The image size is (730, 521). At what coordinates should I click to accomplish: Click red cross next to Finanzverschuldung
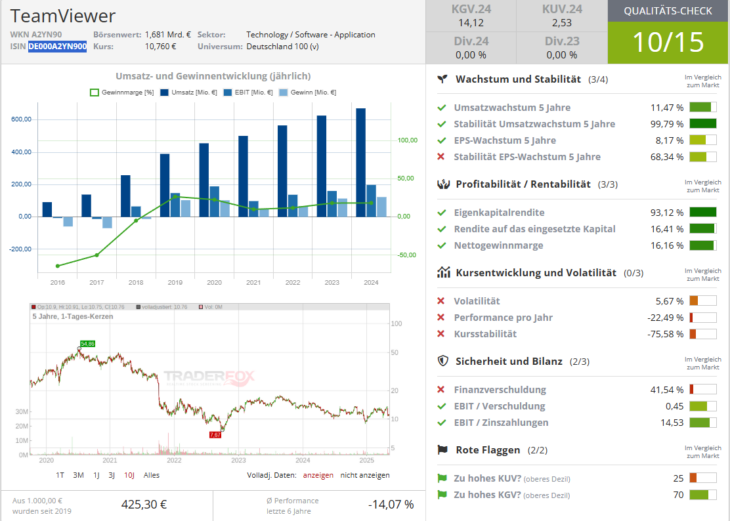pos(441,389)
